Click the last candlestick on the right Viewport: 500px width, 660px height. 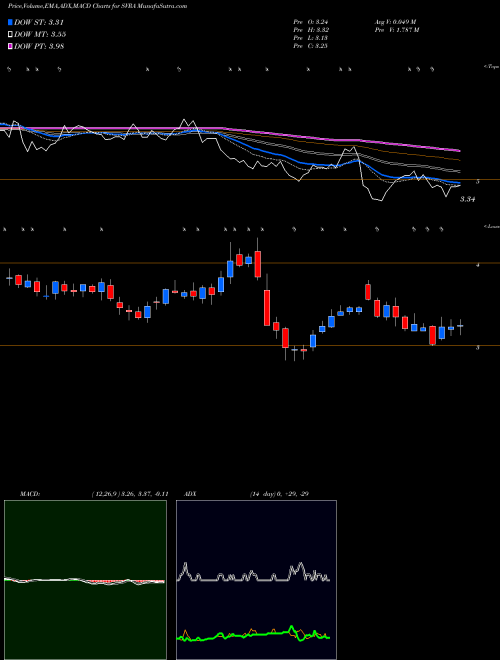point(460,326)
